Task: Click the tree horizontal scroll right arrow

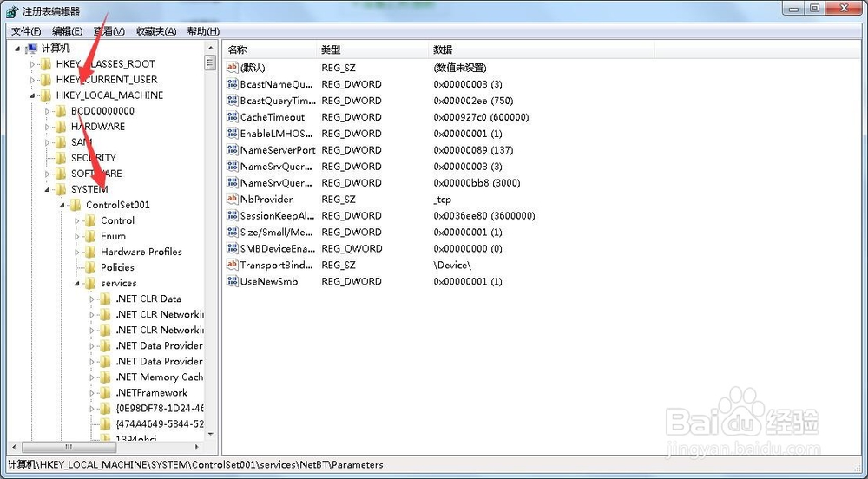Action: [196, 446]
